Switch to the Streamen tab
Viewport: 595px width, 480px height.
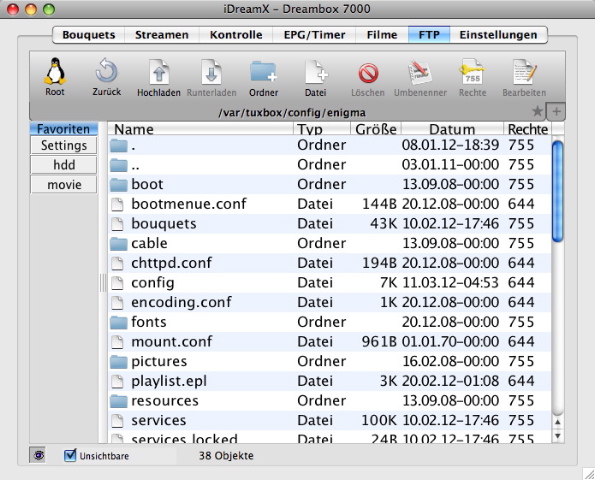(162, 35)
